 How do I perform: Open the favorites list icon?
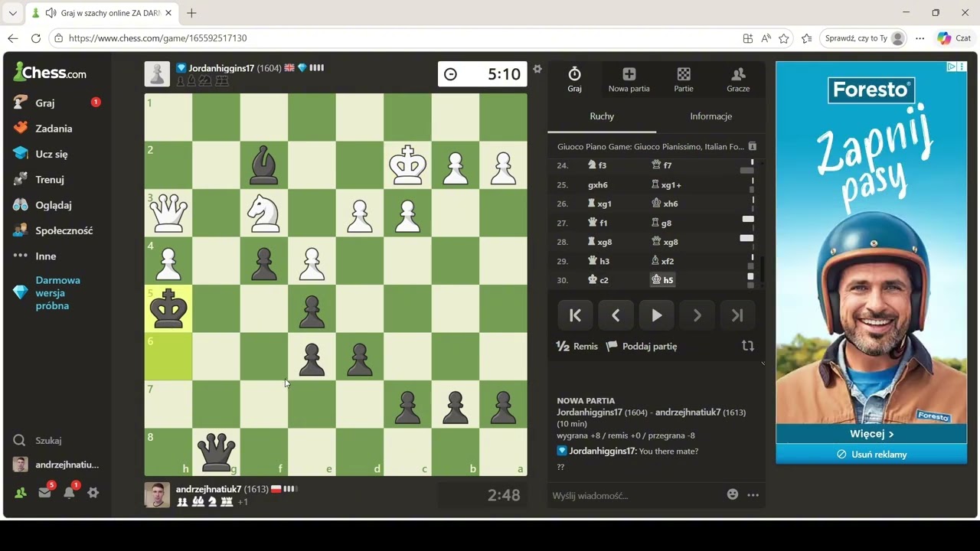(x=806, y=38)
